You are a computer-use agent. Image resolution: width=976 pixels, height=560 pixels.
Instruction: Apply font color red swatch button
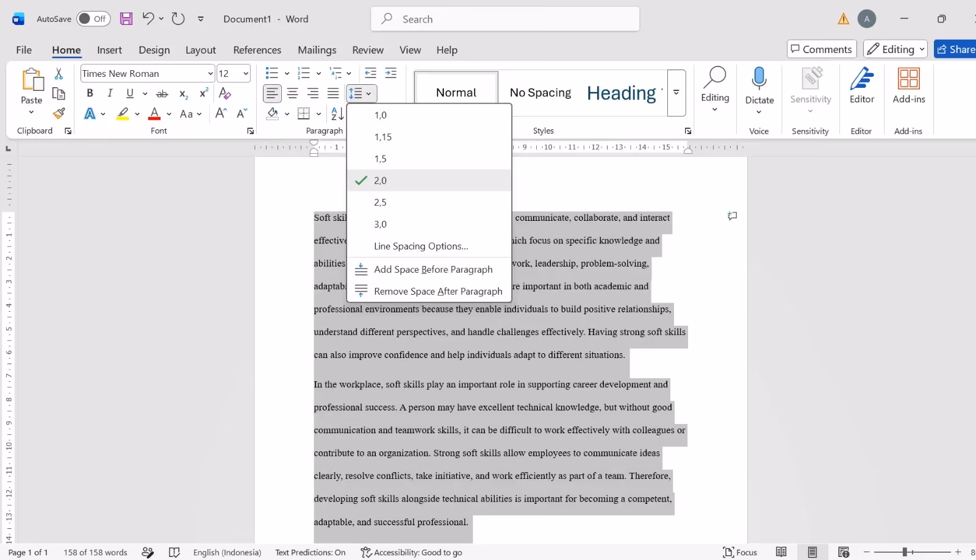pyautogui.click(x=155, y=113)
